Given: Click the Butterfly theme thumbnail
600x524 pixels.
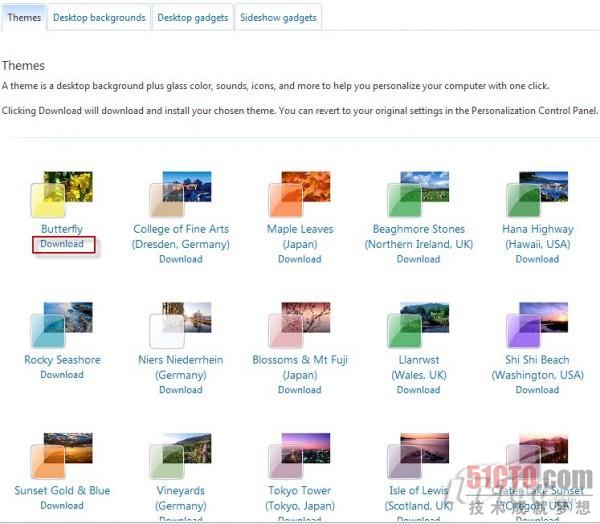Looking at the screenshot, I should [62, 194].
